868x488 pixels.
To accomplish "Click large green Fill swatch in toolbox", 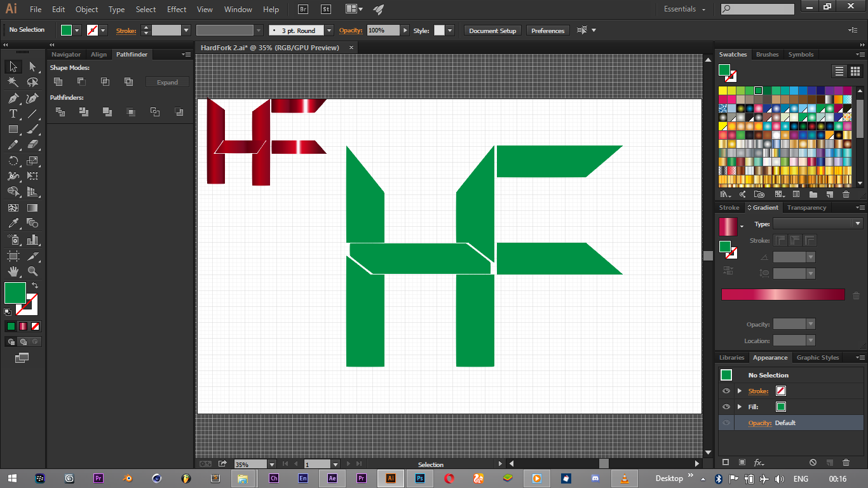I will (15, 293).
